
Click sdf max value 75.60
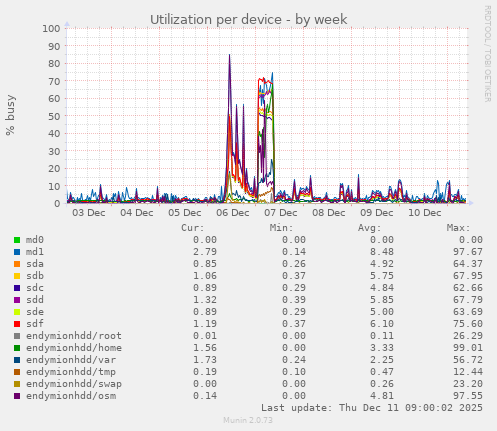pyautogui.click(x=468, y=324)
